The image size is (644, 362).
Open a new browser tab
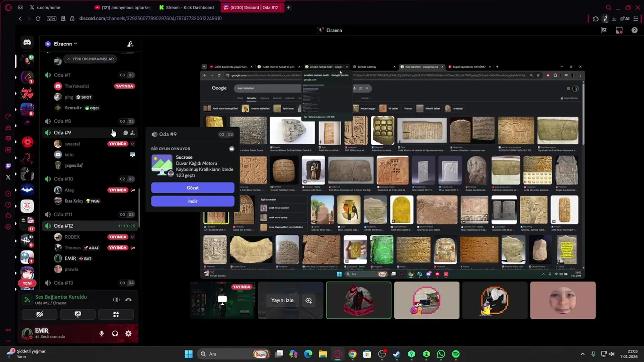(288, 8)
